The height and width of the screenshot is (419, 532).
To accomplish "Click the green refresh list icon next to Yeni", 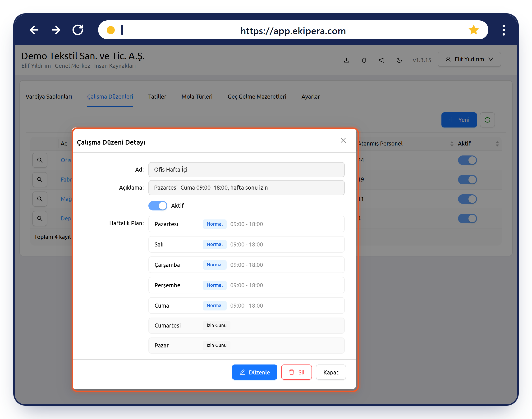I will click(x=487, y=120).
